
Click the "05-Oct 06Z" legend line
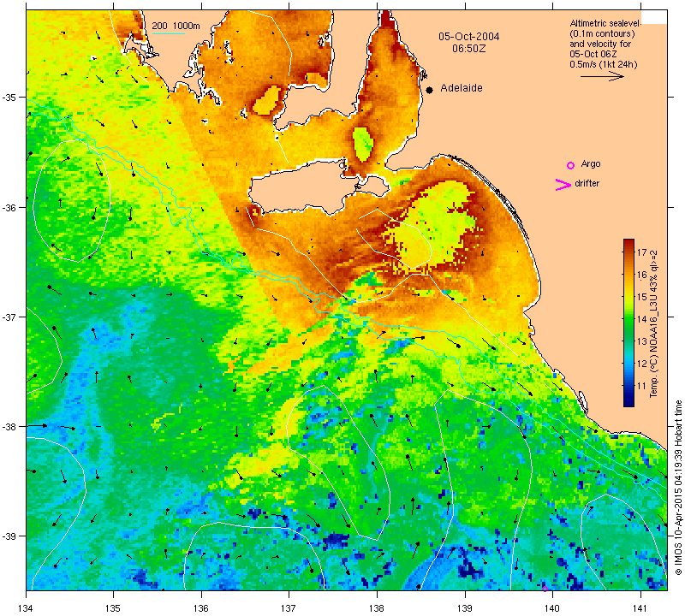pos(593,54)
